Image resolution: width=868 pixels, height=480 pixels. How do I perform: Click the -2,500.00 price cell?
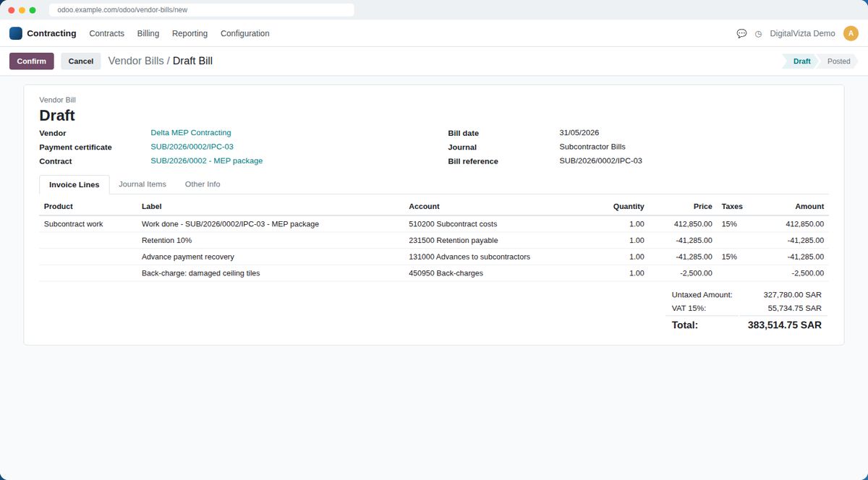click(x=696, y=273)
